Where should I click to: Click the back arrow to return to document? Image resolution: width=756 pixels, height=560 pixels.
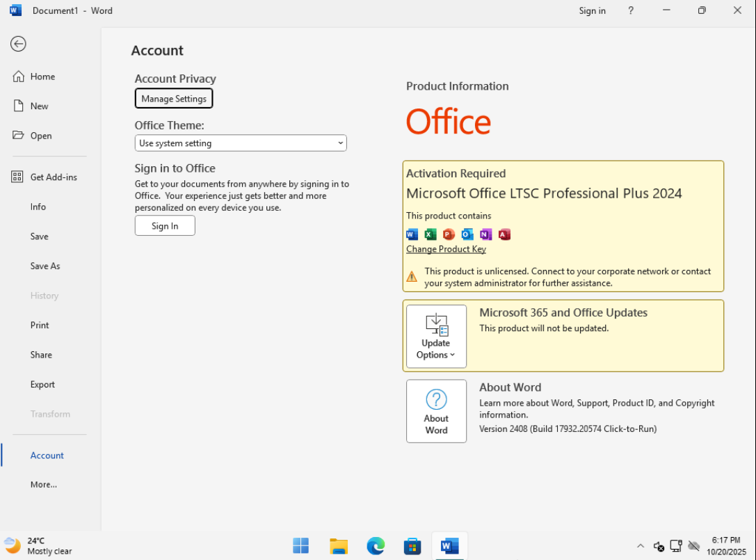coord(18,44)
